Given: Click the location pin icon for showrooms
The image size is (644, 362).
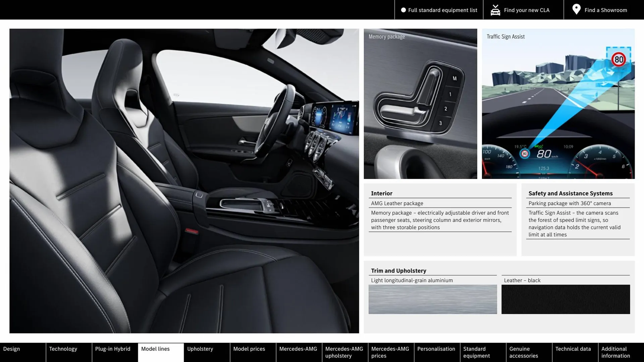Looking at the screenshot, I should [x=576, y=9].
